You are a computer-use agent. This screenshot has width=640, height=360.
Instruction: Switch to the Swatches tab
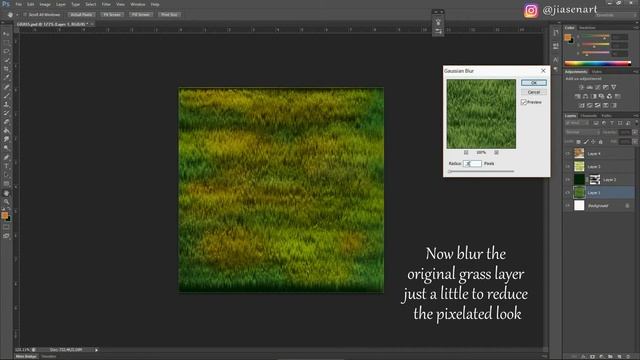[588, 28]
